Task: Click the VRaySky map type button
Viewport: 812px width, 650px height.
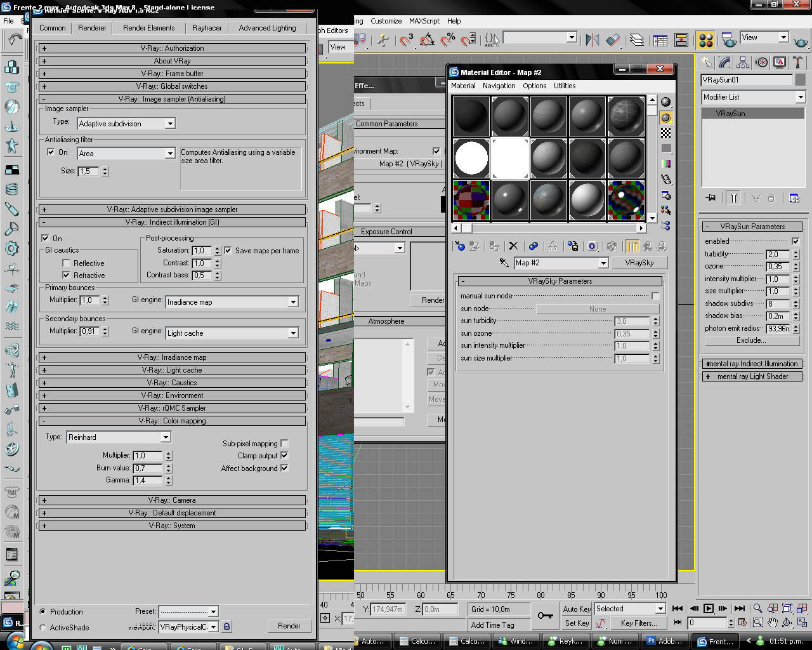Action: [639, 263]
